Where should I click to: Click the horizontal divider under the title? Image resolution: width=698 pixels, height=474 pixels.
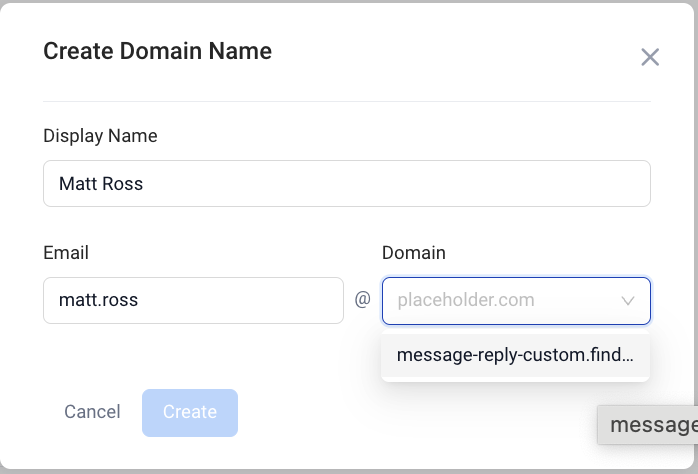point(347,101)
